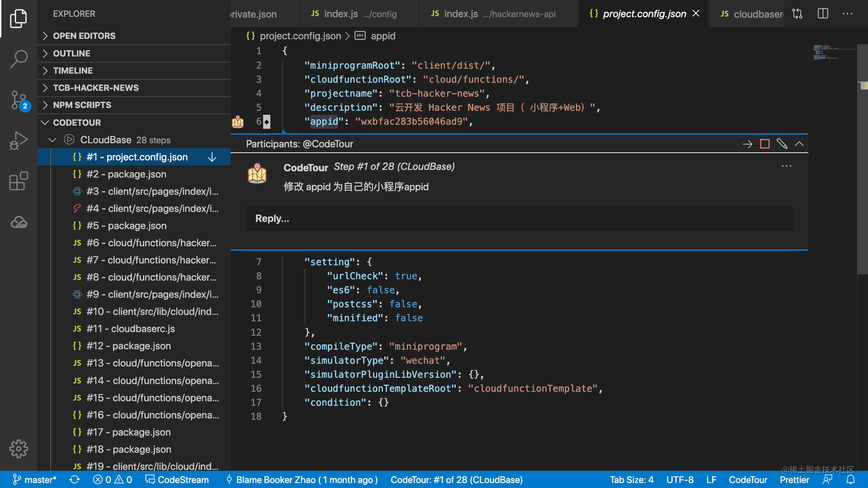Click master* branch in status bar

(x=34, y=479)
